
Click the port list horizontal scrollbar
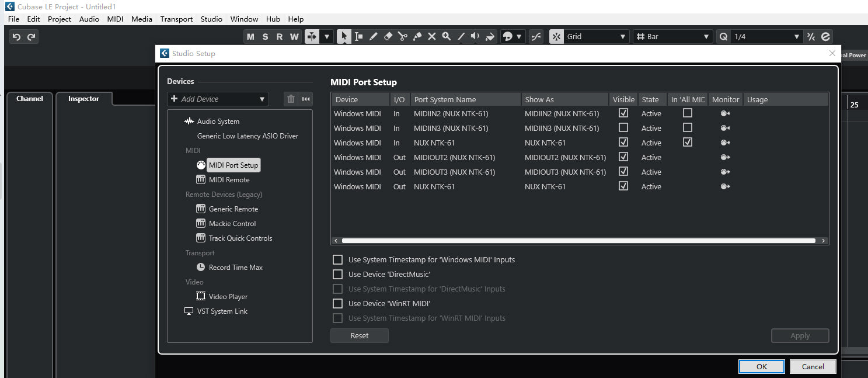[578, 241]
